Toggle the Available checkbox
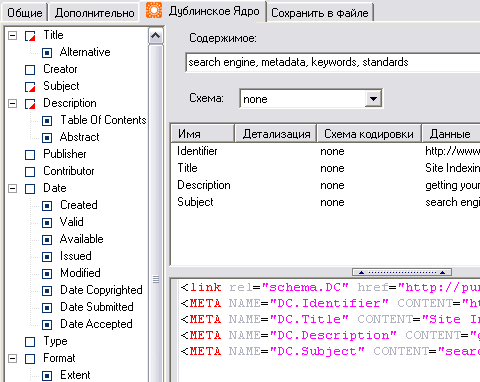The image size is (480, 382). pyautogui.click(x=47, y=240)
